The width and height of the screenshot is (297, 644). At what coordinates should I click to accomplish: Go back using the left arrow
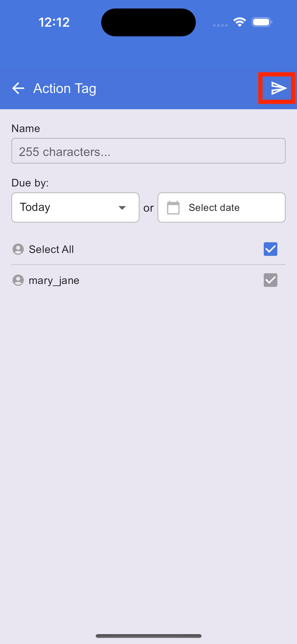pos(18,88)
